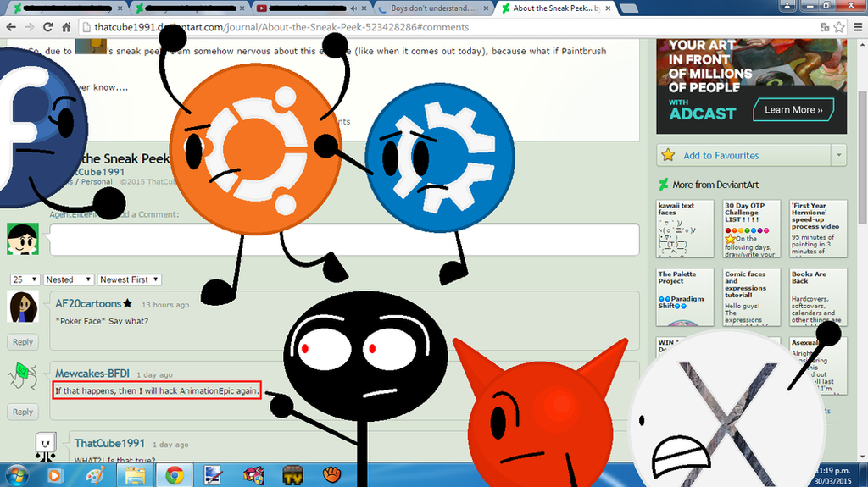Open the Chrome hamburger menu
Viewport: 868px width, 487px height.
click(x=858, y=27)
